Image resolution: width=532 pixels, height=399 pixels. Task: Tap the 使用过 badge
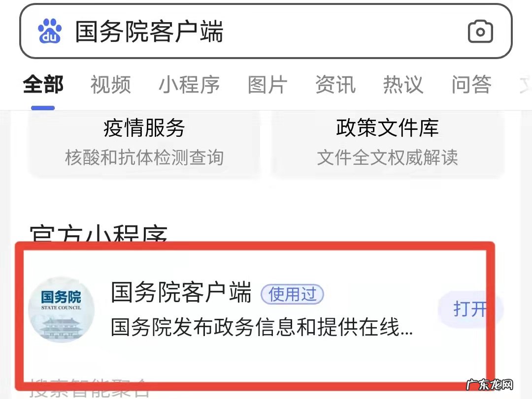pos(292,294)
